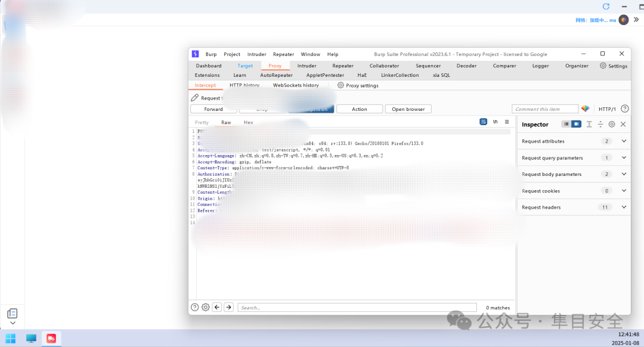The height and width of the screenshot is (347, 644).
Task: Switch Inspector to side layout
Action: 576,124
